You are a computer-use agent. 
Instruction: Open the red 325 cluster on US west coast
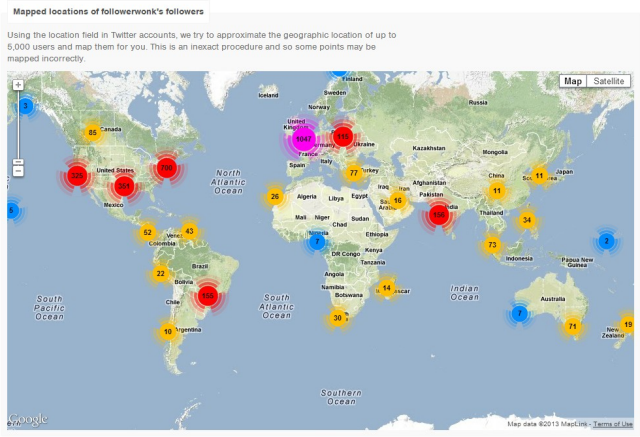coord(77,176)
